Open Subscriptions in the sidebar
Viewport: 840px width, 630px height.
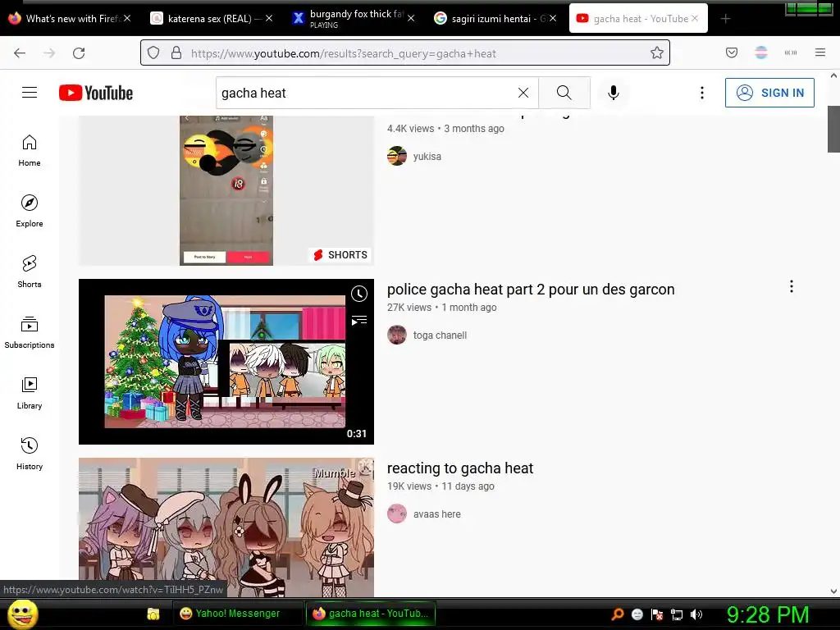click(30, 332)
